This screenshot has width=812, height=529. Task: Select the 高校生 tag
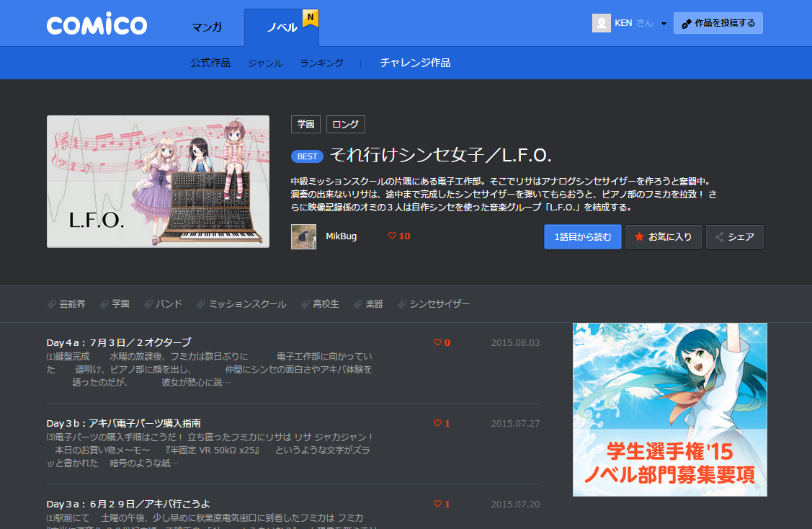[320, 304]
